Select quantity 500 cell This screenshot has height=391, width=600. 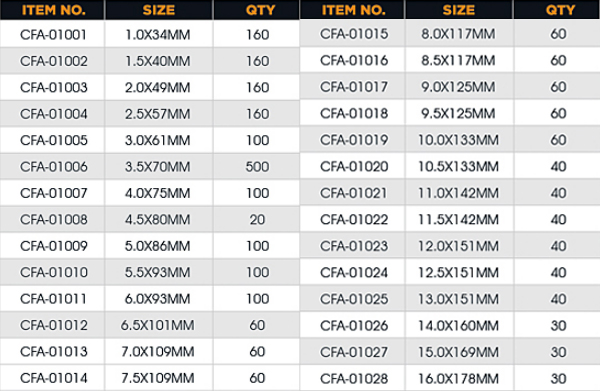(258, 167)
